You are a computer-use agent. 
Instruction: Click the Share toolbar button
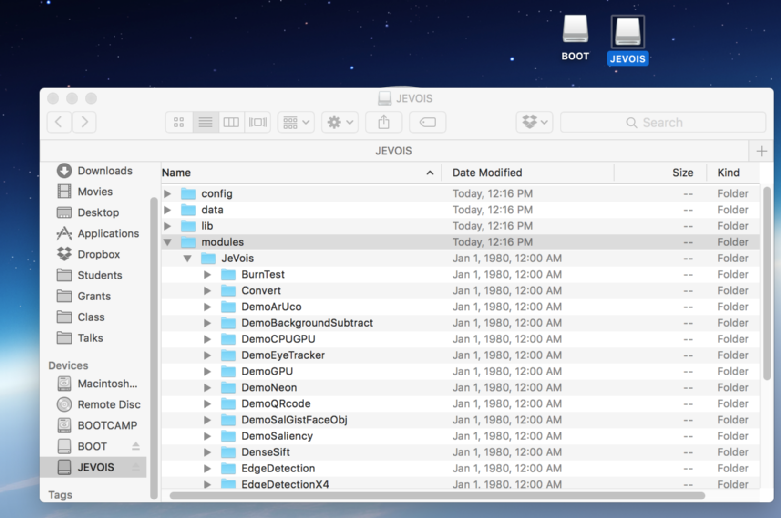pyautogui.click(x=384, y=122)
